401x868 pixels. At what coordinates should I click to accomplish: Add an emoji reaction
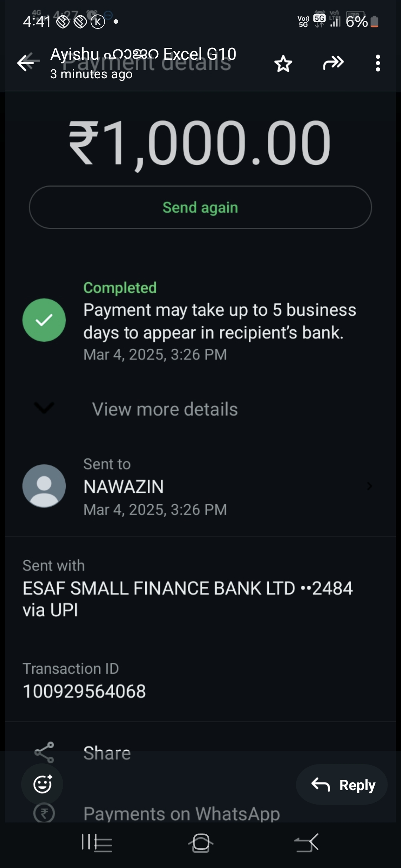pyautogui.click(x=42, y=784)
